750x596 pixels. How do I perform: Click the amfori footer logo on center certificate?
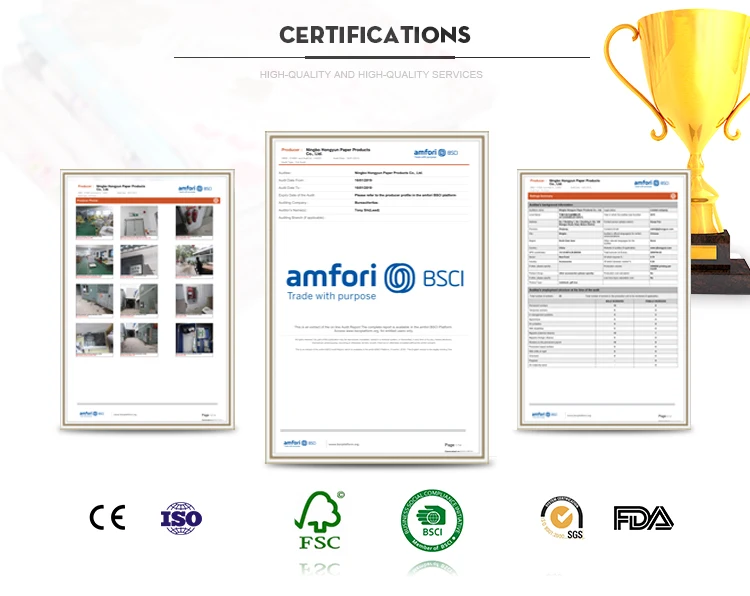[x=299, y=443]
